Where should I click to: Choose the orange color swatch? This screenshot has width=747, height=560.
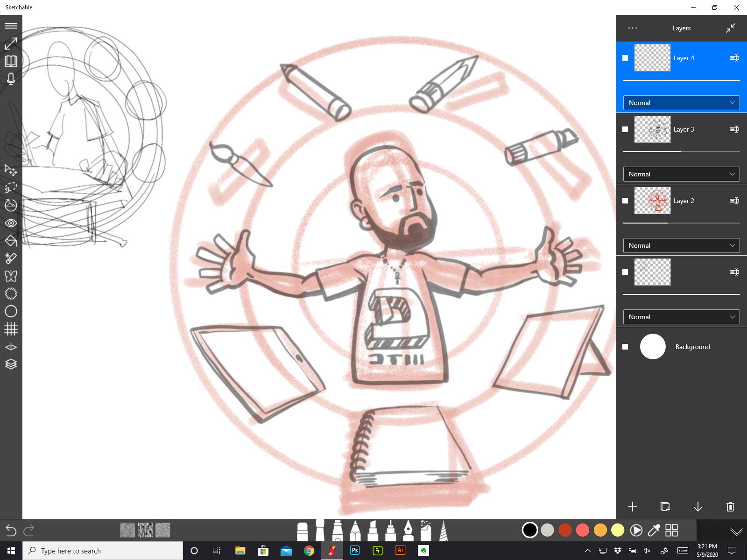click(x=600, y=530)
